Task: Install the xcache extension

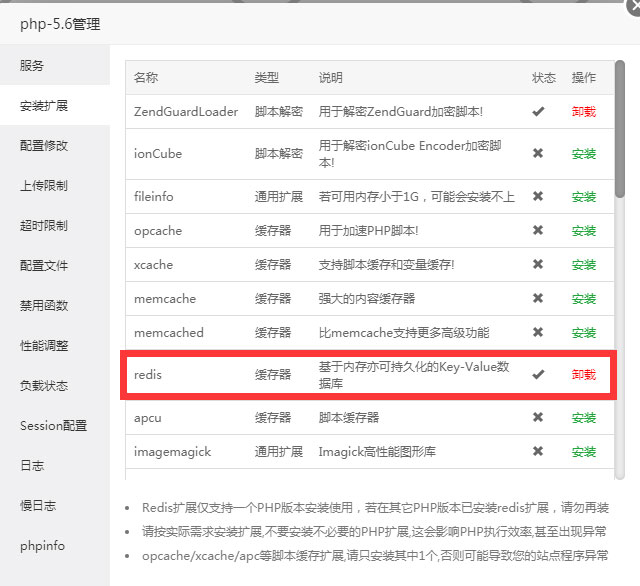Action: click(583, 265)
